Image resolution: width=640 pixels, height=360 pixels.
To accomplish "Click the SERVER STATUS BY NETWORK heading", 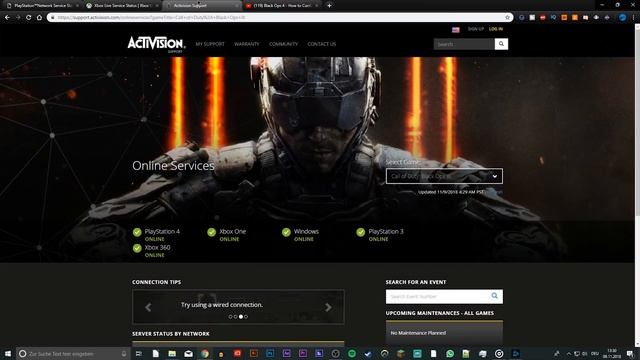I will [x=171, y=334].
